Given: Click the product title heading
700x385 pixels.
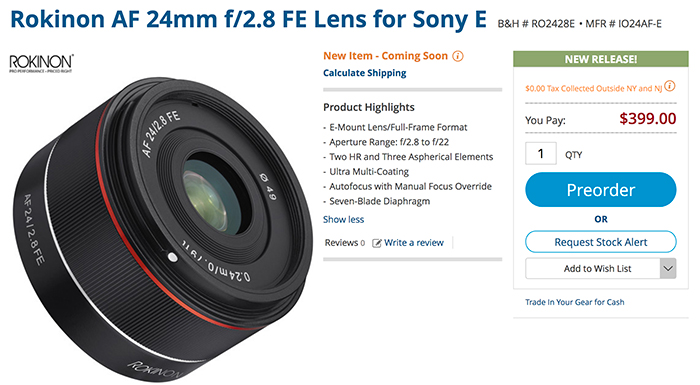Looking at the screenshot, I should click(x=248, y=19).
